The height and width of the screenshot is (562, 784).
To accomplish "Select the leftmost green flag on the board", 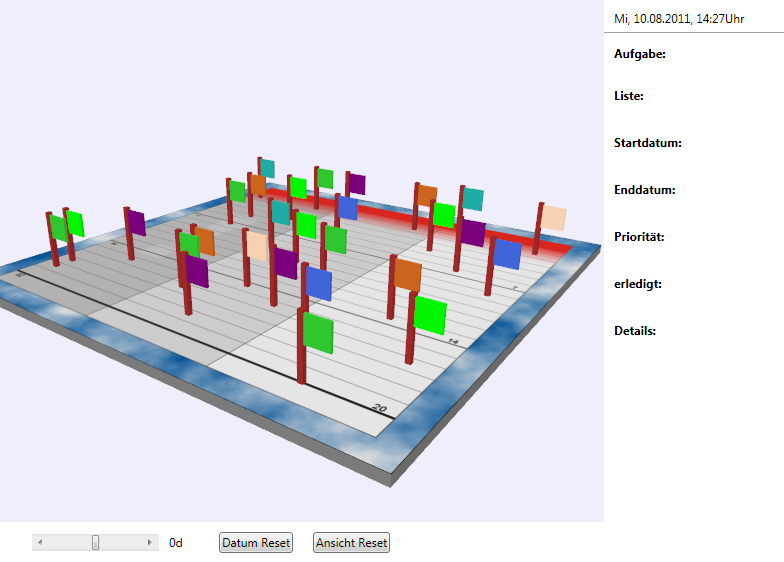I will [x=58, y=228].
